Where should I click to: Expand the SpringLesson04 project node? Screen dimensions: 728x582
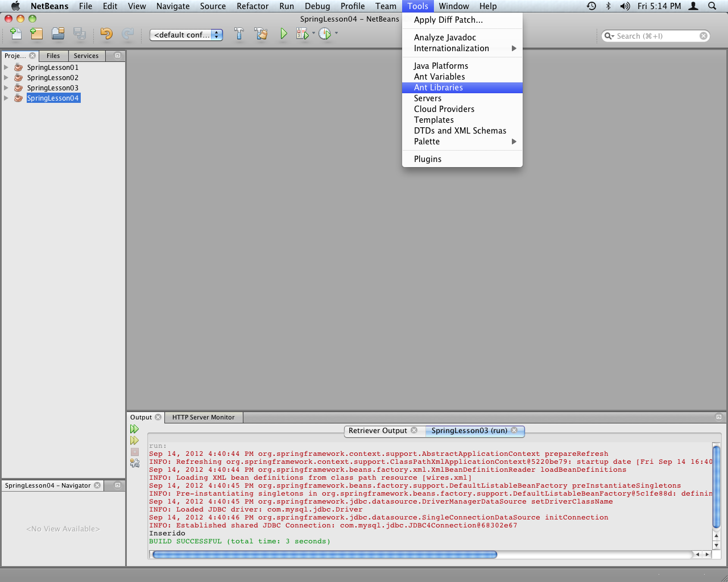click(6, 98)
